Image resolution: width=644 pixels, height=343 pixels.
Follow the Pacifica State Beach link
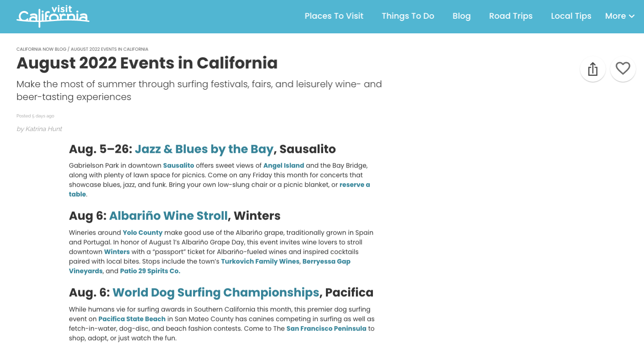coord(132,319)
